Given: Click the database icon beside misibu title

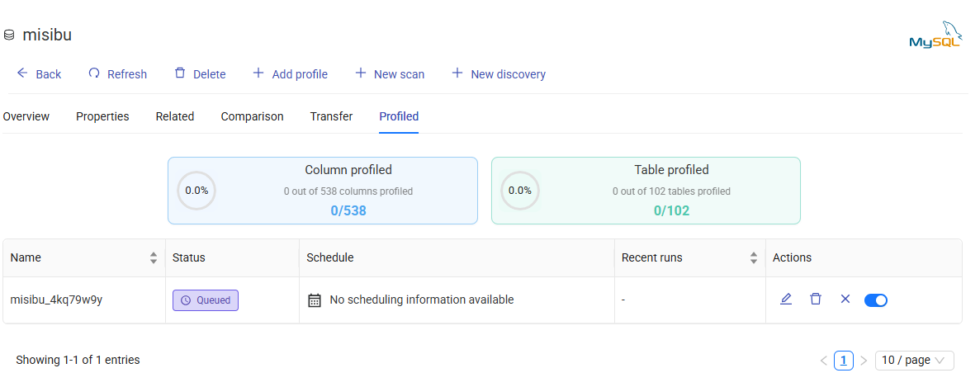Looking at the screenshot, I should pos(10,35).
